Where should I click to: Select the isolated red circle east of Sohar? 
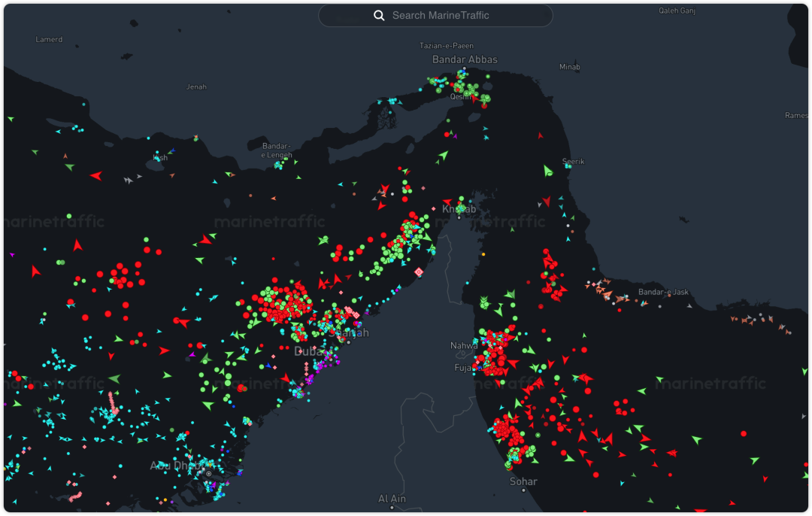[x=744, y=433]
